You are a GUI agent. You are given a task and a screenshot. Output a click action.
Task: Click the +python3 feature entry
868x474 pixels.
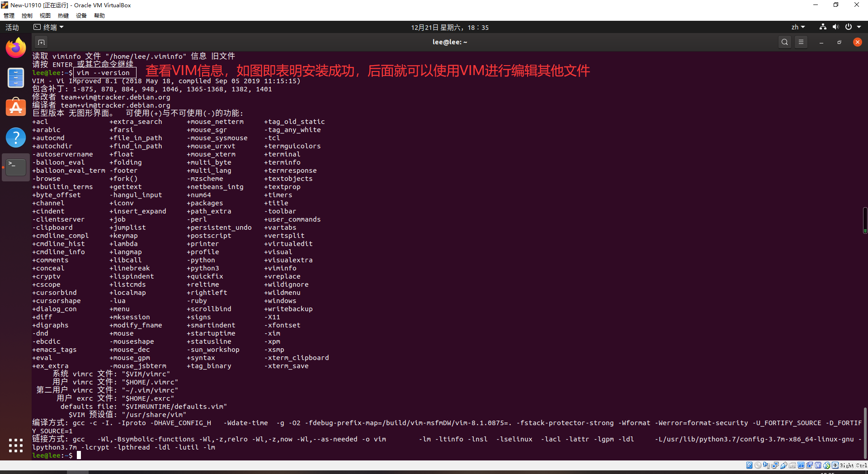coord(203,268)
